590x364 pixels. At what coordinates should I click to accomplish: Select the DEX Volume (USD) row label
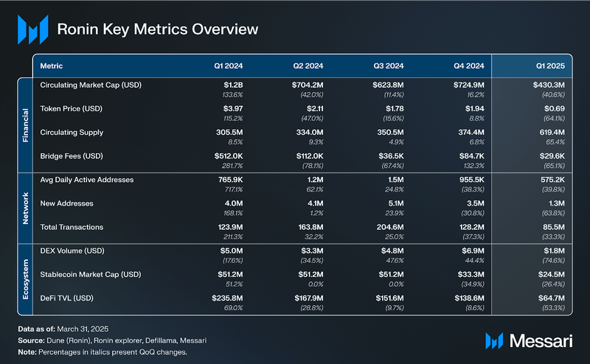pos(74,251)
